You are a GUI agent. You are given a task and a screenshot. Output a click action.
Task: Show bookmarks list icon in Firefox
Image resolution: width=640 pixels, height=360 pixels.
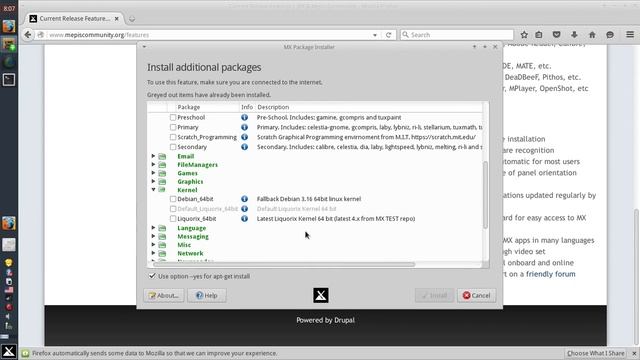pyautogui.click(x=539, y=35)
